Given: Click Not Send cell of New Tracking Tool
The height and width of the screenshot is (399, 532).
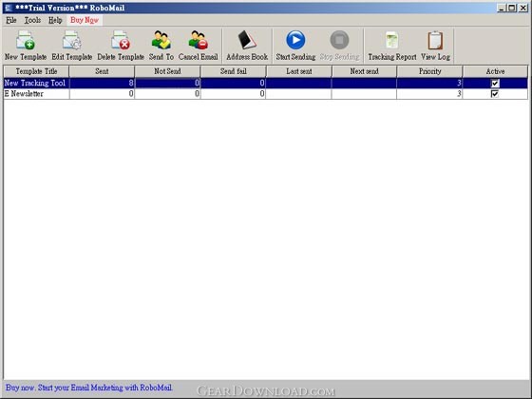Looking at the screenshot, I should [x=167, y=84].
